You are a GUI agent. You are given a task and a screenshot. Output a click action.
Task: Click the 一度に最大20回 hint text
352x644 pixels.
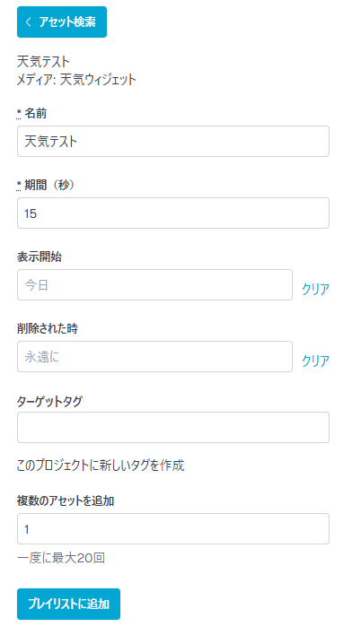pos(61,558)
